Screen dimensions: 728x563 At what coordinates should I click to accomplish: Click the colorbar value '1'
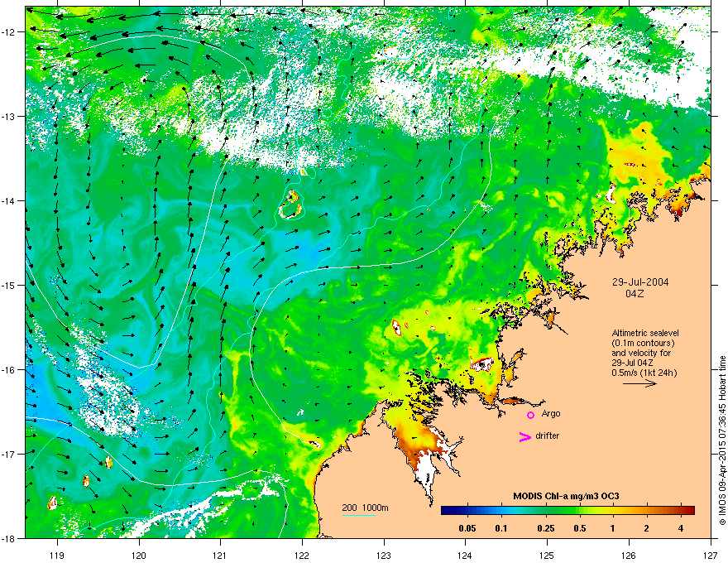click(x=613, y=528)
